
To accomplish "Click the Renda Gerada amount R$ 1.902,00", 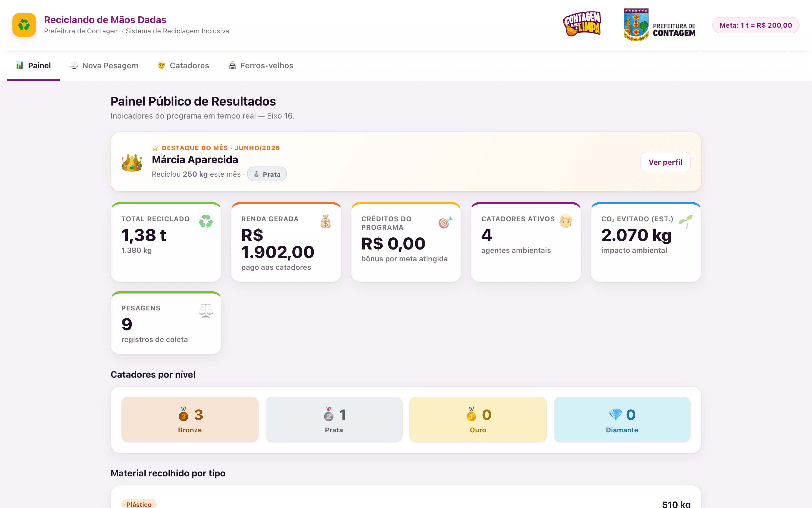I will click(x=277, y=243).
